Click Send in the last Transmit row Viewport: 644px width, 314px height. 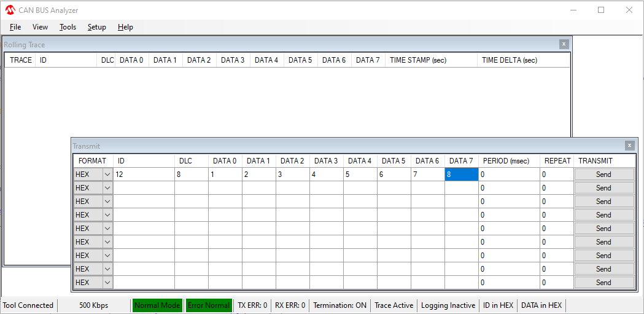[603, 283]
